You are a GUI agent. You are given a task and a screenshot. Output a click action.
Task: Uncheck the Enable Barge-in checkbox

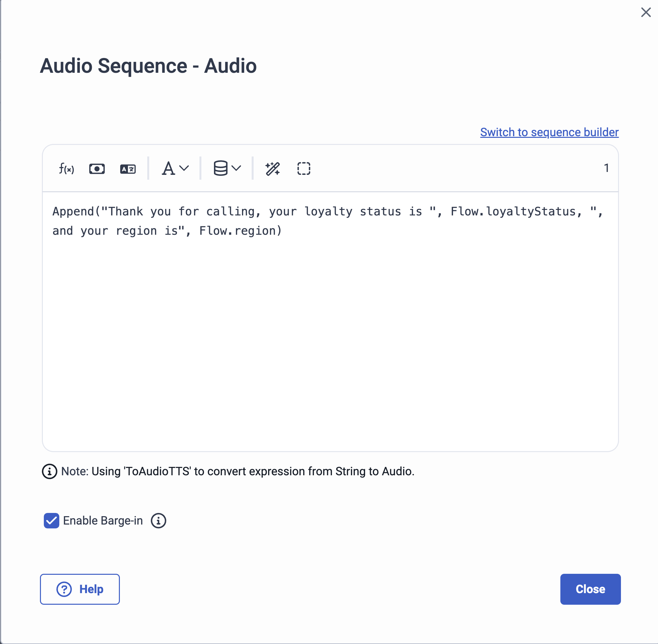coord(52,521)
